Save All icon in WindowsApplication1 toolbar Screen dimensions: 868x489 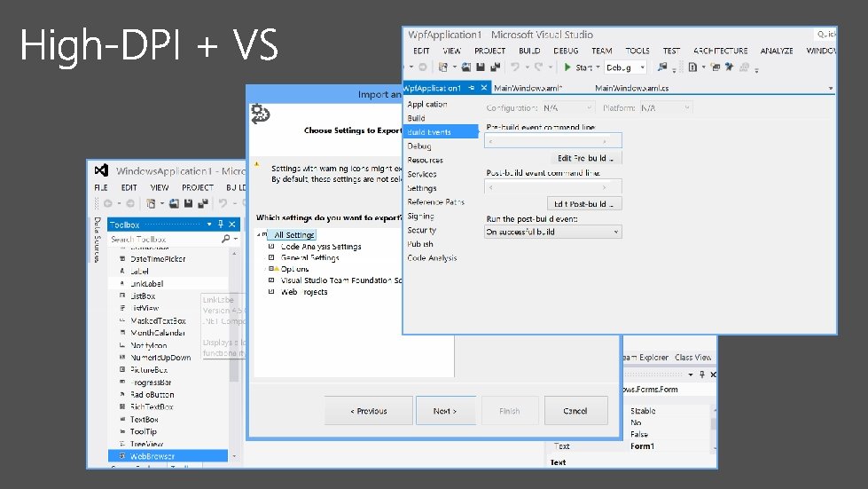[x=203, y=203]
